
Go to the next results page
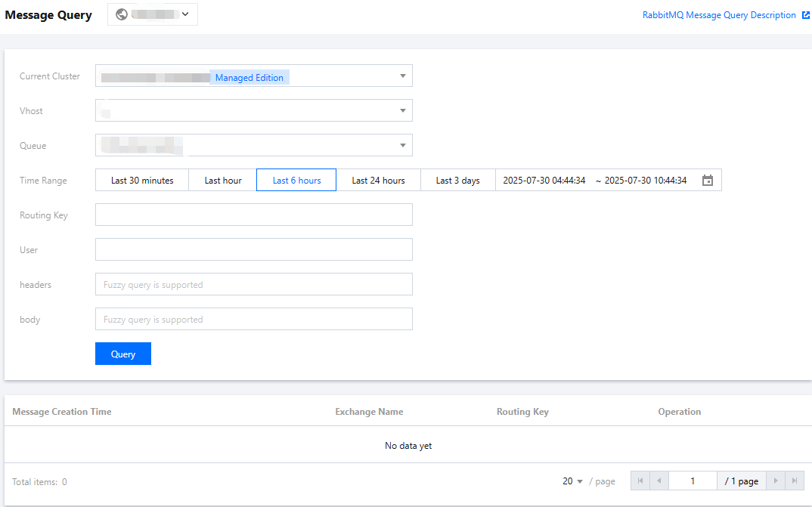click(776, 481)
